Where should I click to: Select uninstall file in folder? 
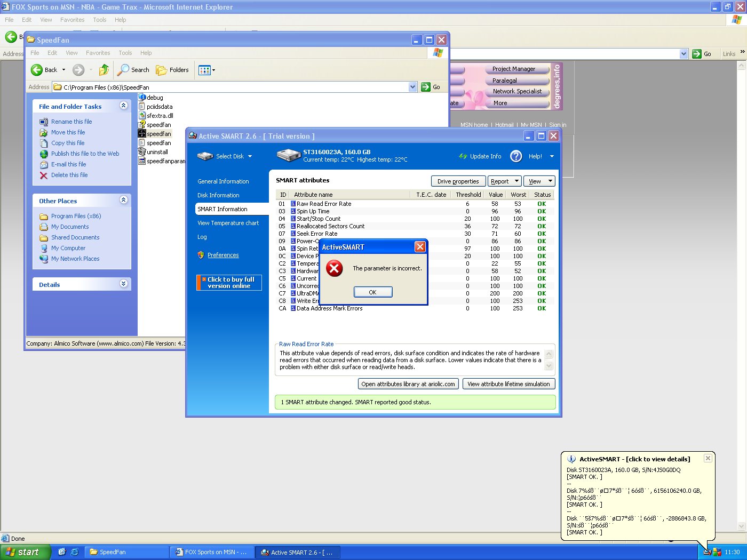click(x=153, y=152)
